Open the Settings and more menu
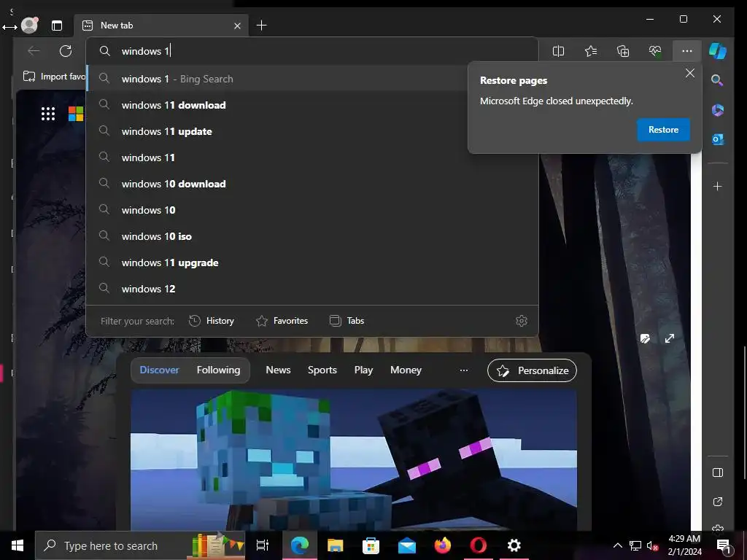 (687, 51)
